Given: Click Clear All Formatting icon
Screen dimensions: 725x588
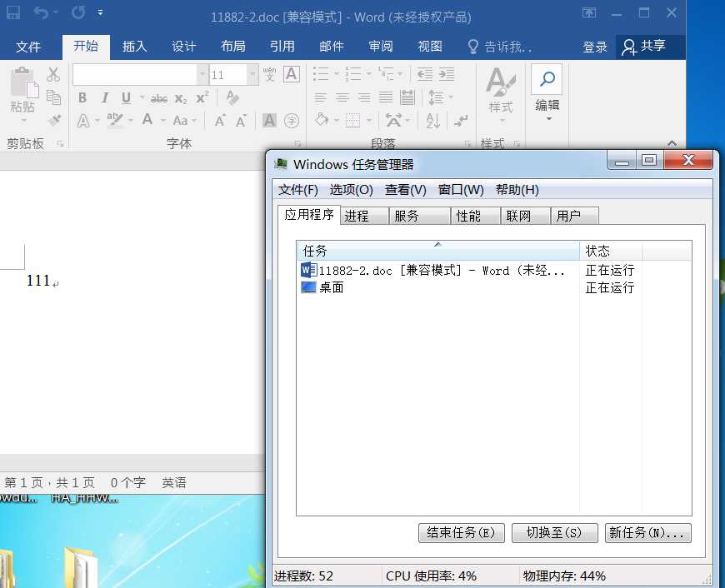Looking at the screenshot, I should (232, 97).
